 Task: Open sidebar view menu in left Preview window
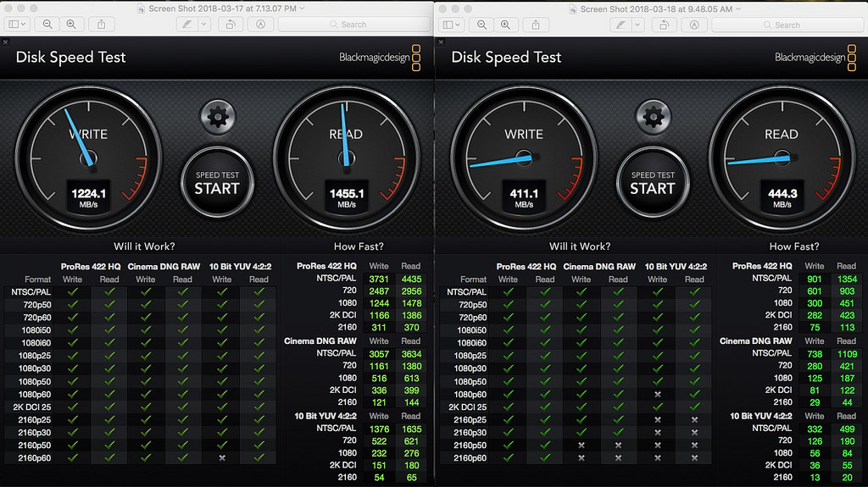17,25
